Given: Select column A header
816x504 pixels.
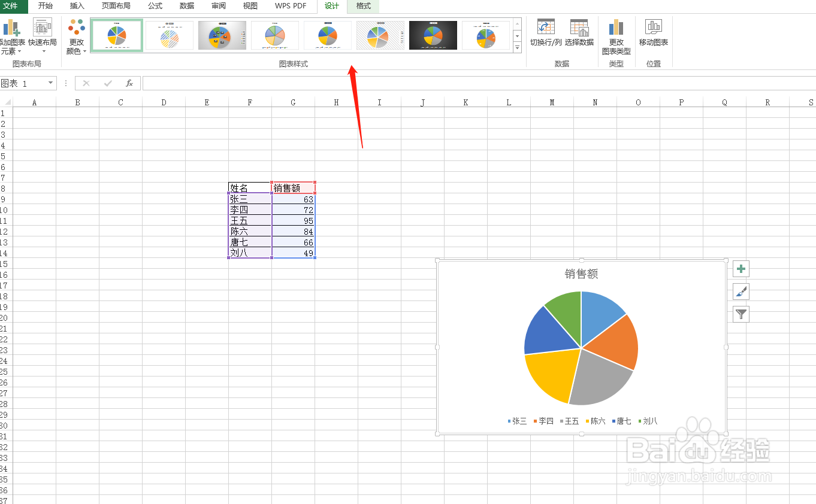Looking at the screenshot, I should (34, 102).
